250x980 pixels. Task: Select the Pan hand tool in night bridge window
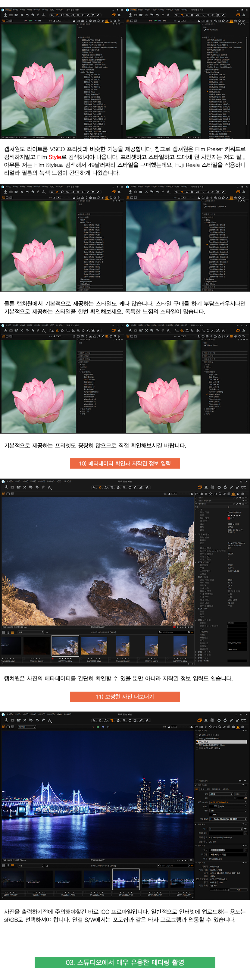point(100,720)
